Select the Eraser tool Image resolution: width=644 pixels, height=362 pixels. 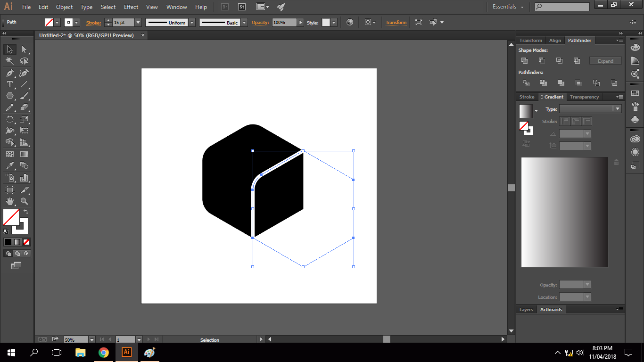pyautogui.click(x=25, y=107)
